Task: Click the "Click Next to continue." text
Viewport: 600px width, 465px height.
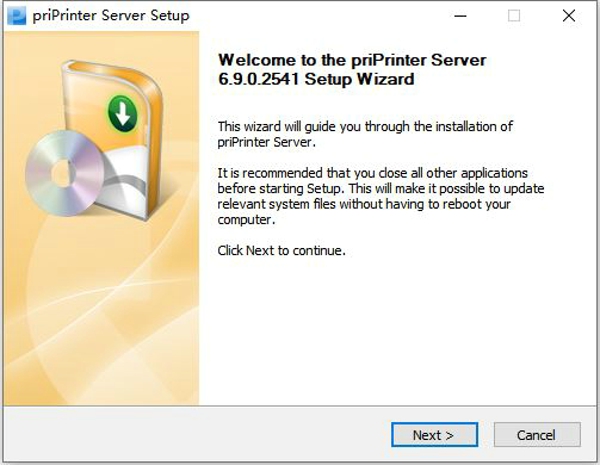Action: tap(281, 250)
